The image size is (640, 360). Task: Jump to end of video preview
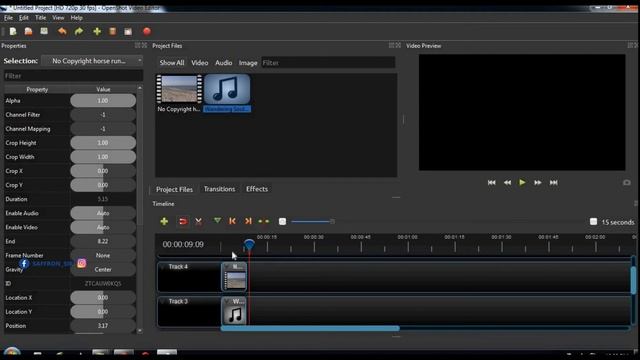coord(553,182)
